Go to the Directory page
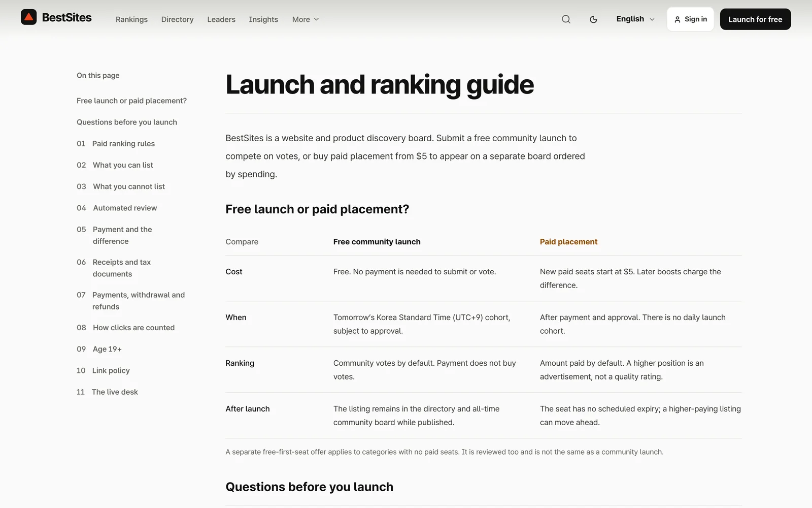 point(177,19)
